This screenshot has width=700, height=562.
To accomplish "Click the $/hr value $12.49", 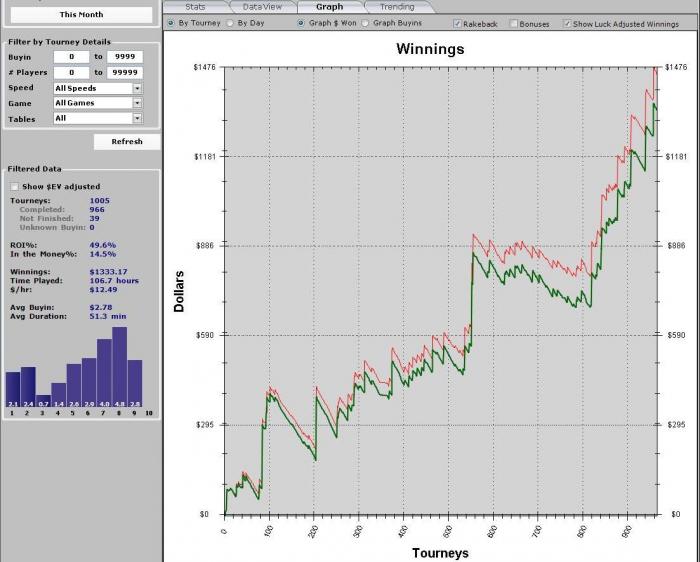I will tap(104, 290).
